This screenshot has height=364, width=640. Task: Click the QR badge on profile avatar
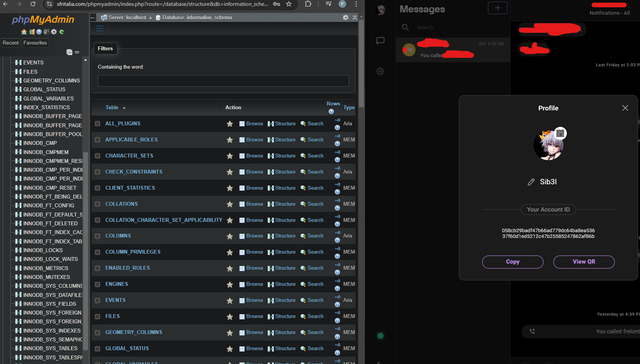click(x=560, y=133)
